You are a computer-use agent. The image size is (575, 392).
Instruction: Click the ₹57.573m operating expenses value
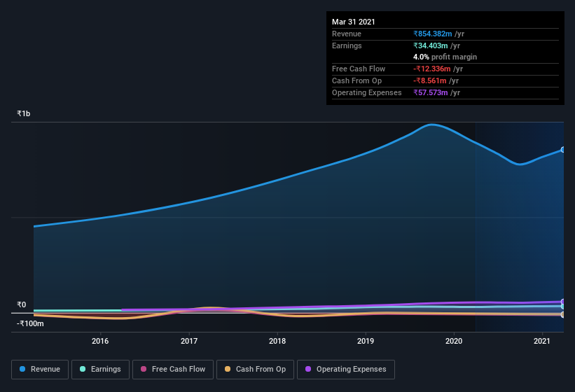(x=431, y=92)
